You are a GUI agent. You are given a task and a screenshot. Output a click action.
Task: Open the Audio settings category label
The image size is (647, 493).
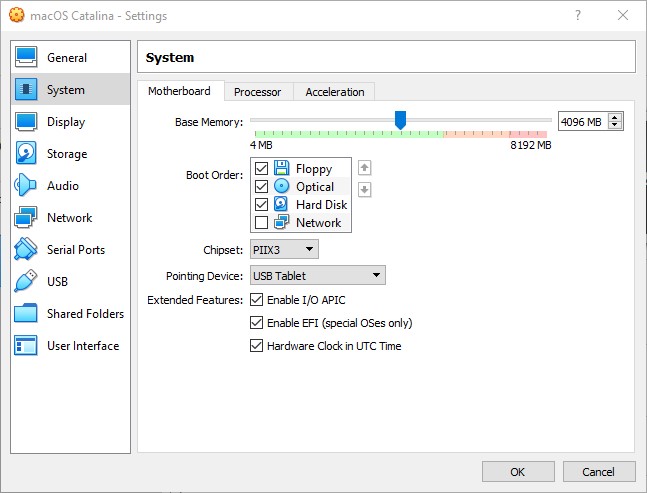pos(63,186)
